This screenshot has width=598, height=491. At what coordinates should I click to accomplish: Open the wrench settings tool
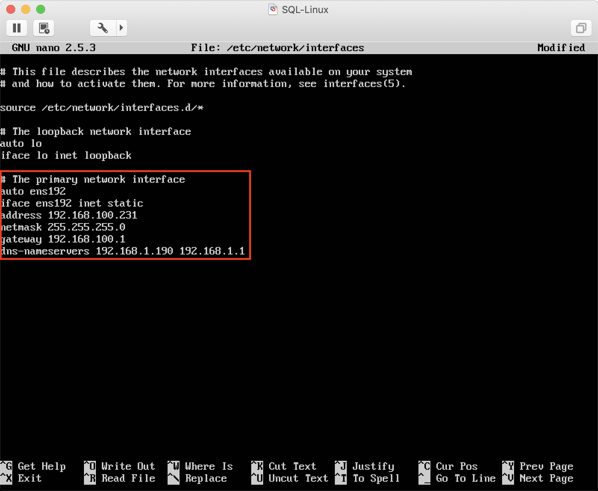click(x=103, y=28)
